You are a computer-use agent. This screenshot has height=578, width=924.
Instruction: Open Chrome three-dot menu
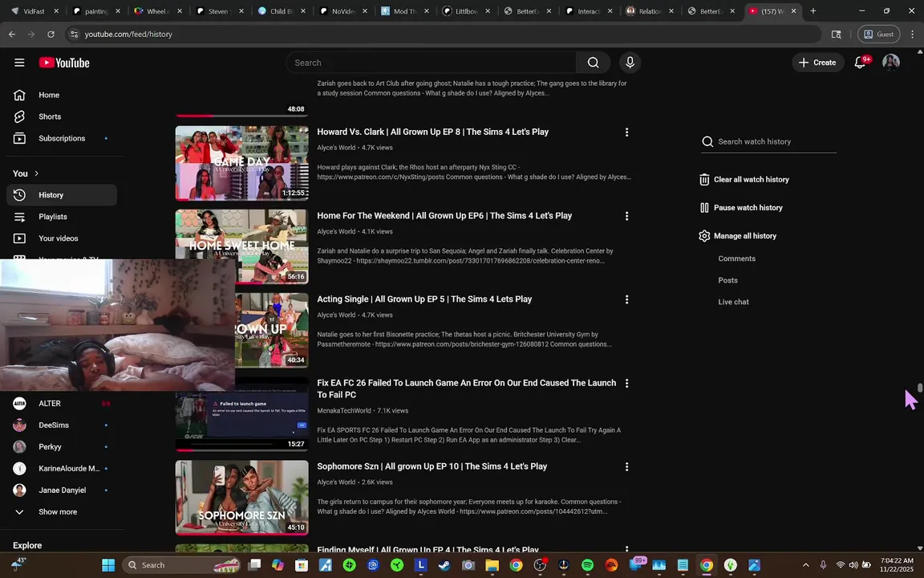[x=913, y=35]
